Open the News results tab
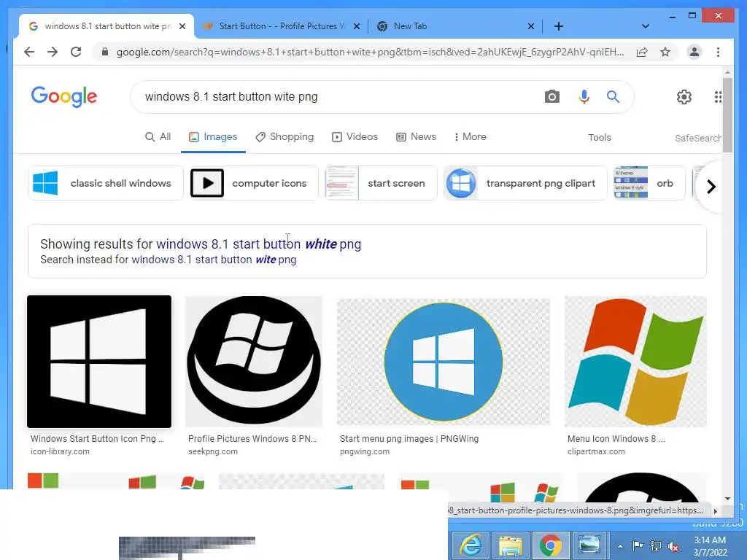The height and width of the screenshot is (560, 747). pos(416,137)
